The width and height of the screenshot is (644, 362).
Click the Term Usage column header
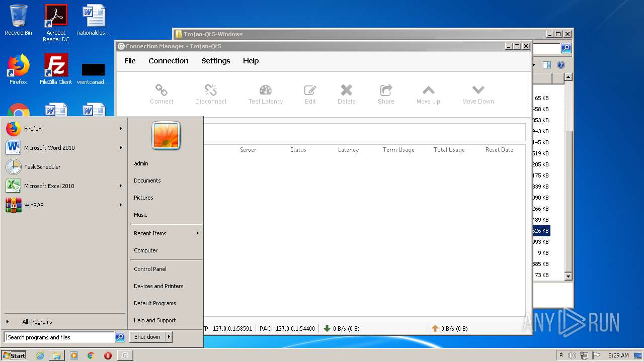click(398, 150)
